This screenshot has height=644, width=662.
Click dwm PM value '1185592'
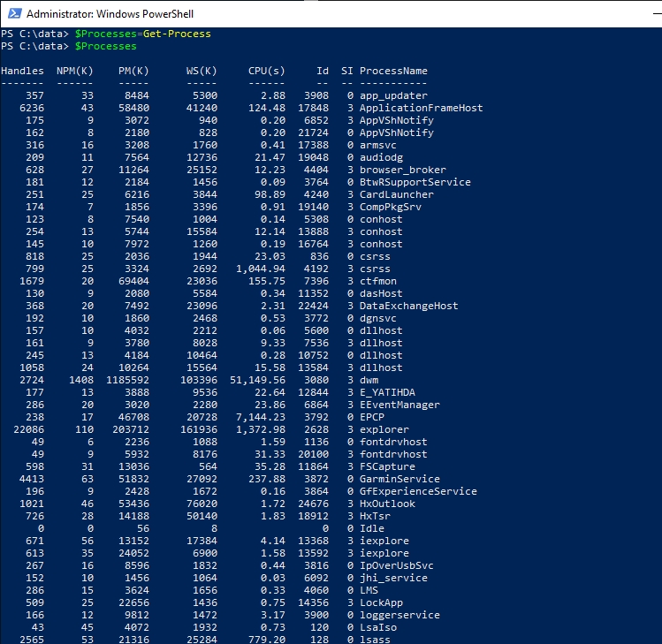127,380
